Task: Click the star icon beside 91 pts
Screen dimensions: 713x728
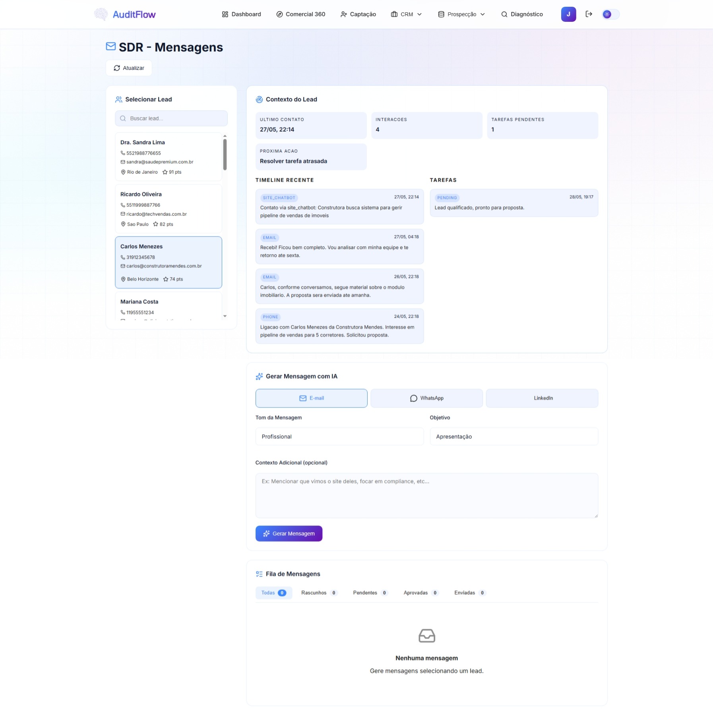Action: pyautogui.click(x=165, y=172)
